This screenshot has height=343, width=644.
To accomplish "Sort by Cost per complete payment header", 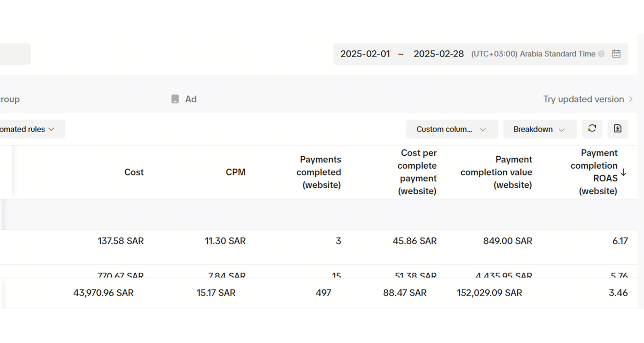I will pyautogui.click(x=417, y=172).
